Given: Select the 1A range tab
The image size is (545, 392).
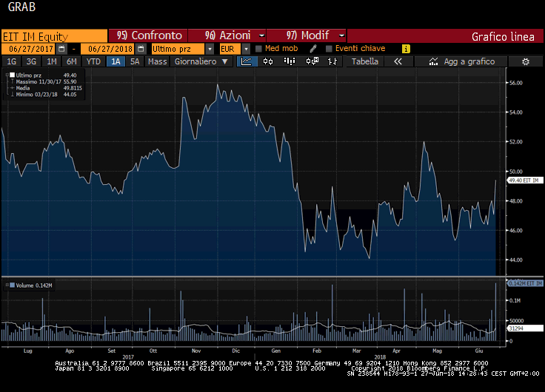Looking at the screenshot, I should coord(116,62).
